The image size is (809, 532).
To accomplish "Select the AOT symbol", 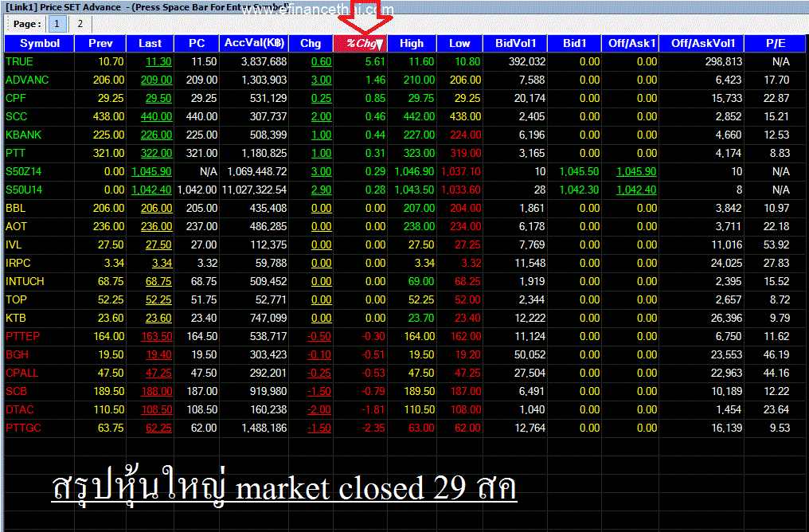I will coord(16,226).
